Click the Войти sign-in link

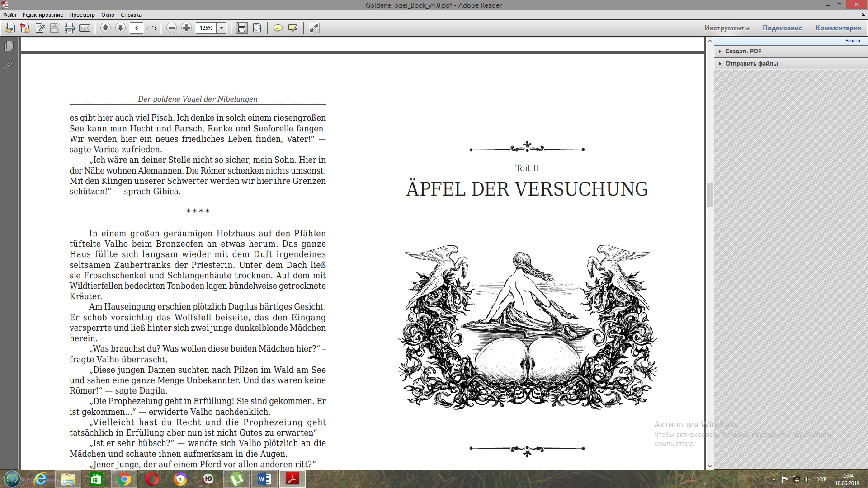852,41
